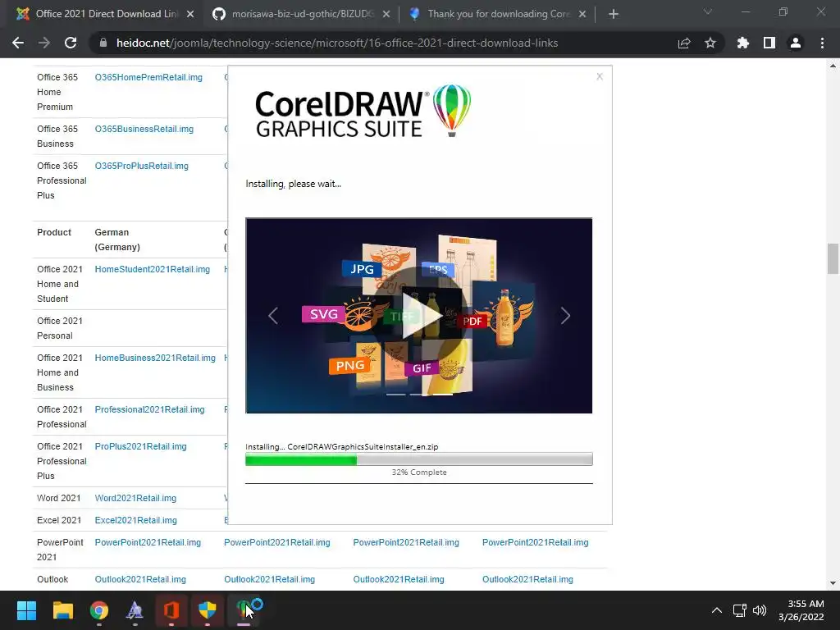
Task: Download German Excel2021Retail.img
Action: coord(135,520)
